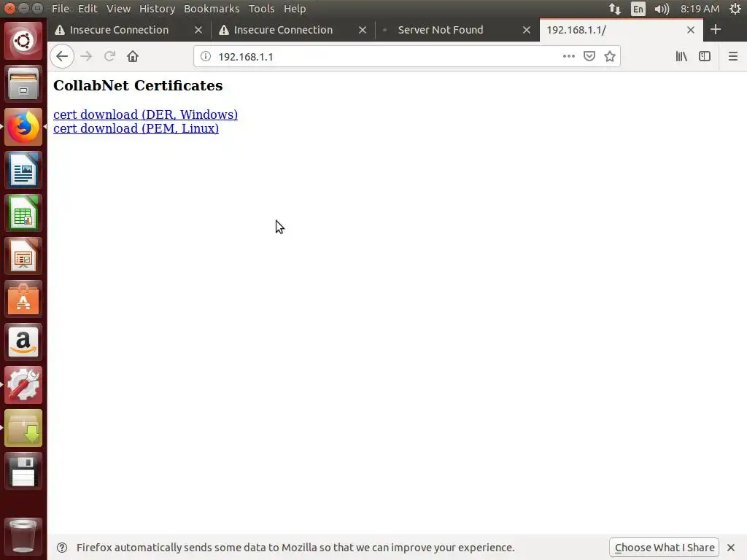Save the page to Pocket
Image resolution: width=747 pixels, height=560 pixels.
click(x=589, y=56)
